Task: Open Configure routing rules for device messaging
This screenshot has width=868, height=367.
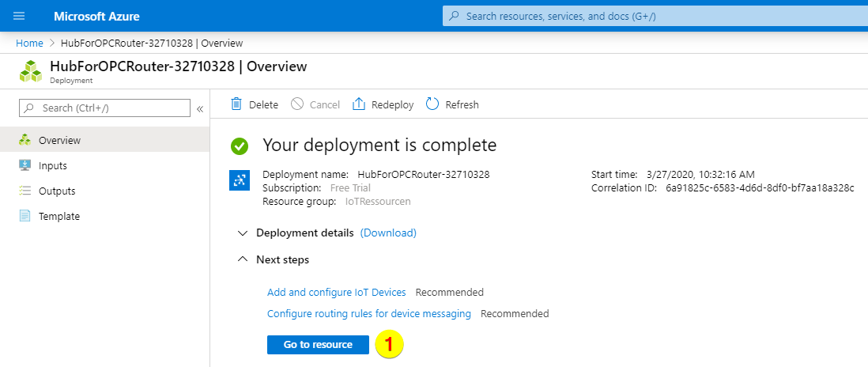Action: 369,313
